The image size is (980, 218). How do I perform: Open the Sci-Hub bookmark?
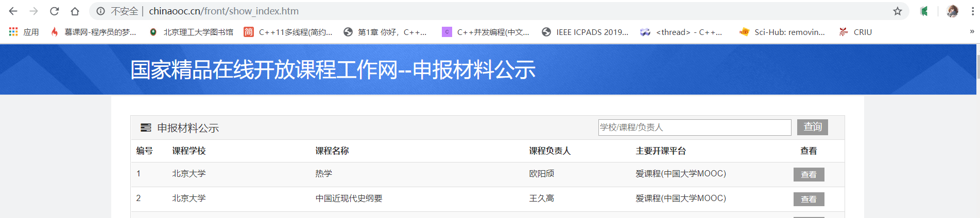[782, 32]
